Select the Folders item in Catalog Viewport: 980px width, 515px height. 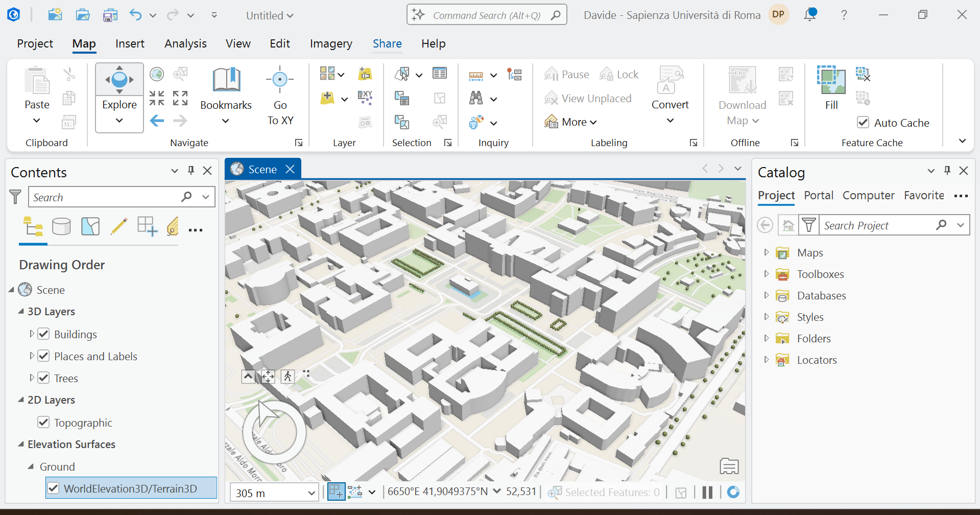click(814, 338)
